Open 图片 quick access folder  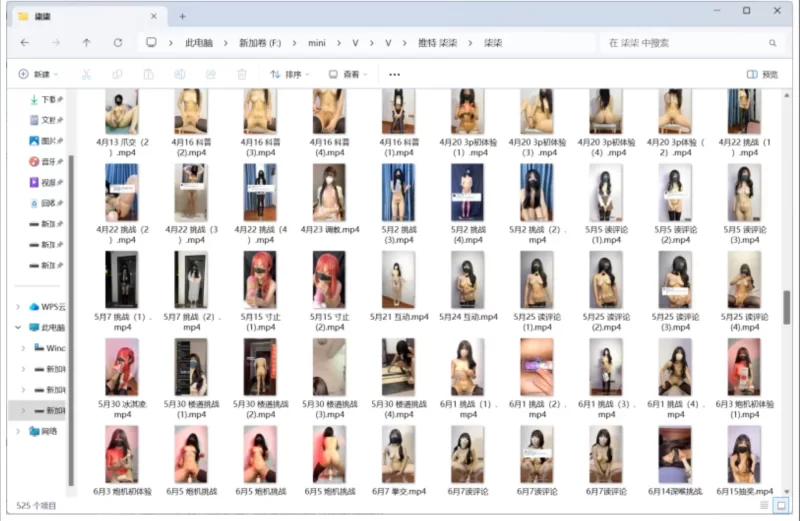click(46, 141)
